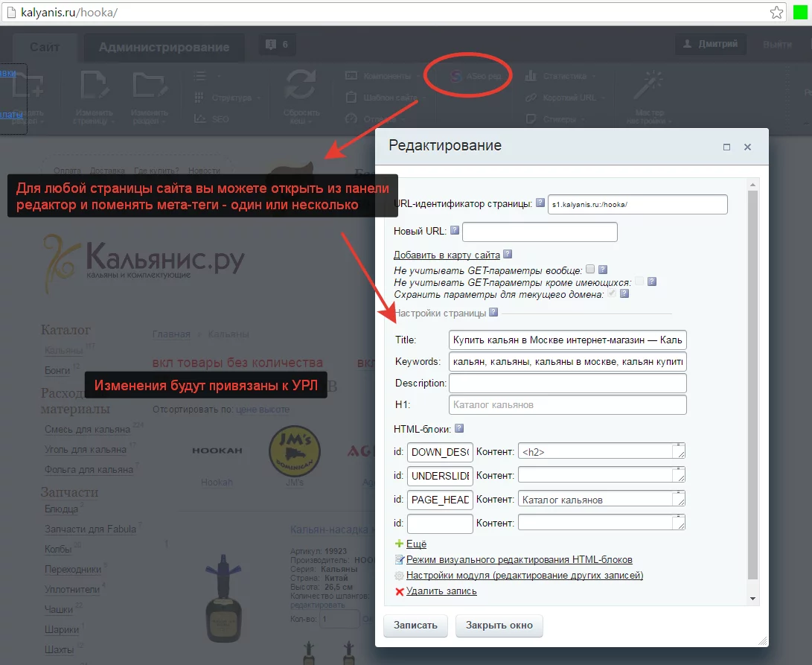Click into the Description input field

(567, 383)
